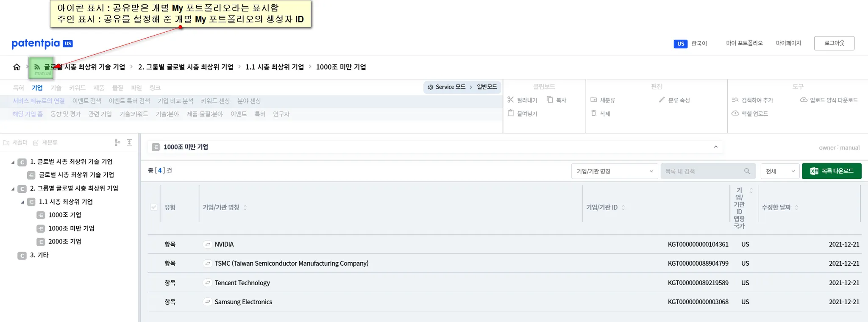The image size is (868, 322).
Task: Open the 키워드 tab
Action: (x=78, y=88)
